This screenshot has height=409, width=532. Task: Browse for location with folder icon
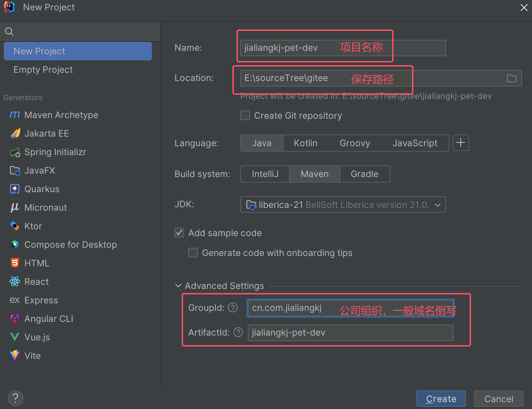pos(511,78)
